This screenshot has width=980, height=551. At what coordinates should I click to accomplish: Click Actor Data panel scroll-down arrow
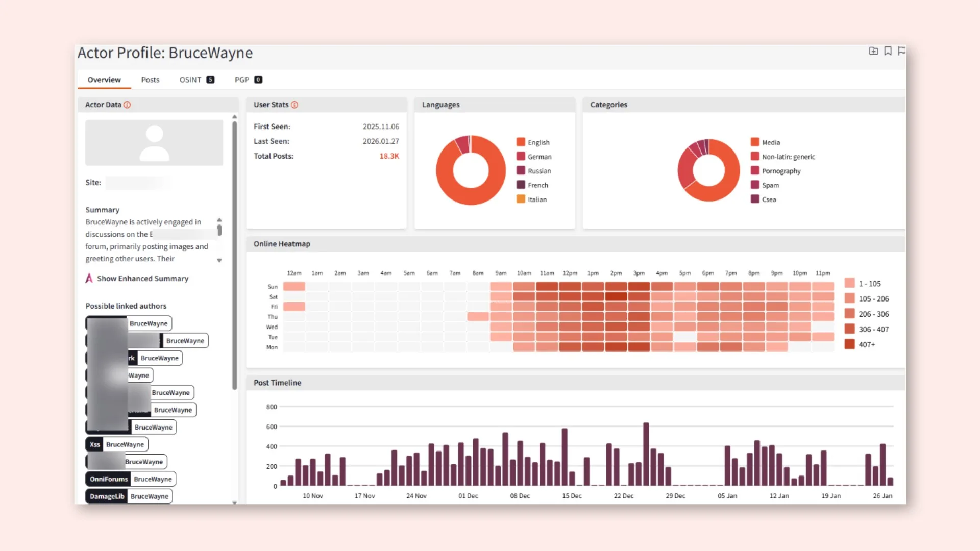tap(234, 503)
